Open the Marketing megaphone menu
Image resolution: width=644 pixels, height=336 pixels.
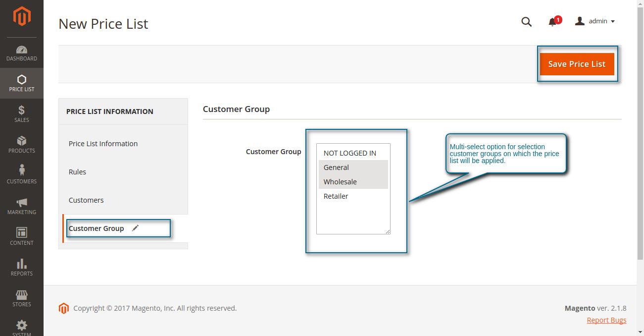pyautogui.click(x=21, y=206)
